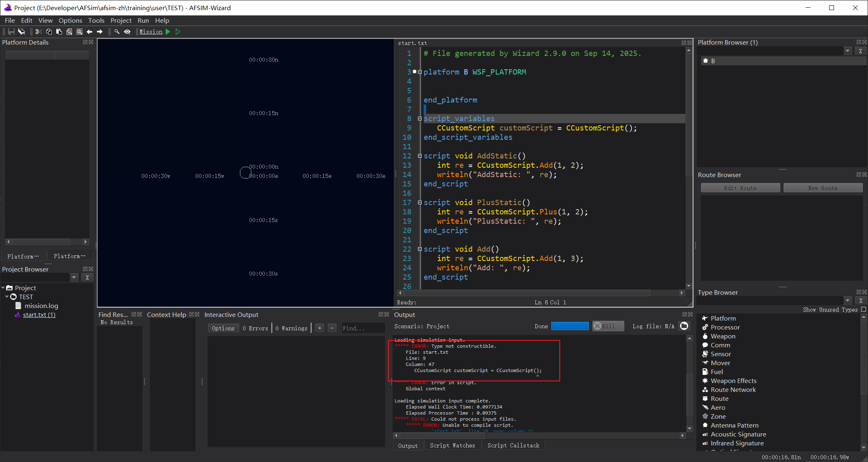
Task: Toggle the eye visibility icon in toolbar
Action: [x=127, y=32]
